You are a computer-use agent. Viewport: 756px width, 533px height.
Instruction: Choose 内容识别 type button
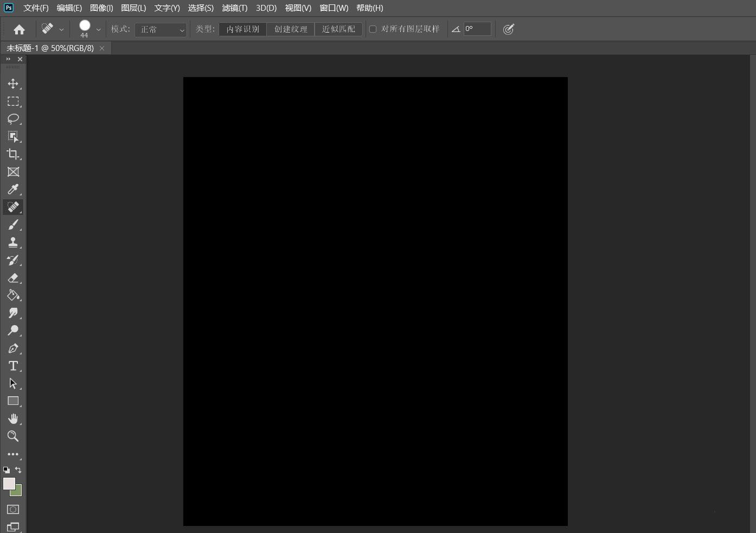[x=243, y=29]
